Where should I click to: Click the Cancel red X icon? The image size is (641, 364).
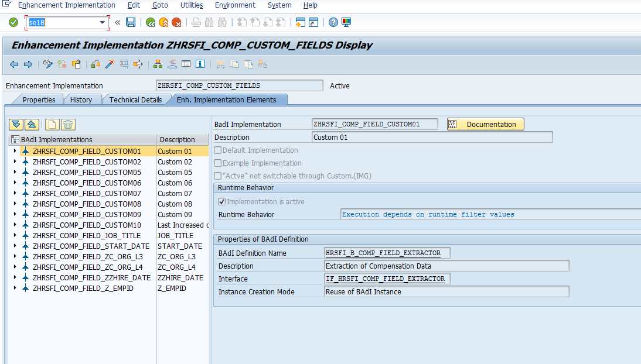click(x=177, y=22)
